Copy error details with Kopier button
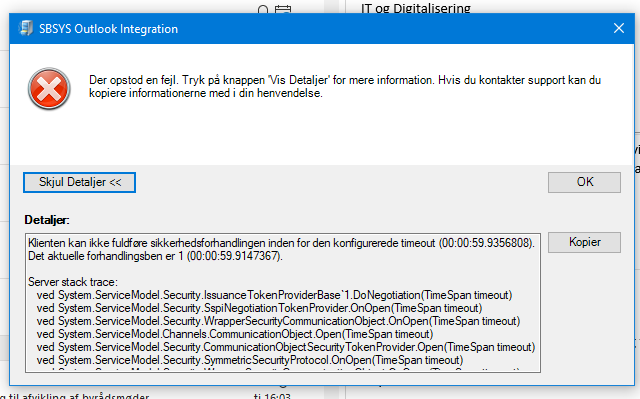The height and width of the screenshot is (399, 640). click(x=584, y=242)
